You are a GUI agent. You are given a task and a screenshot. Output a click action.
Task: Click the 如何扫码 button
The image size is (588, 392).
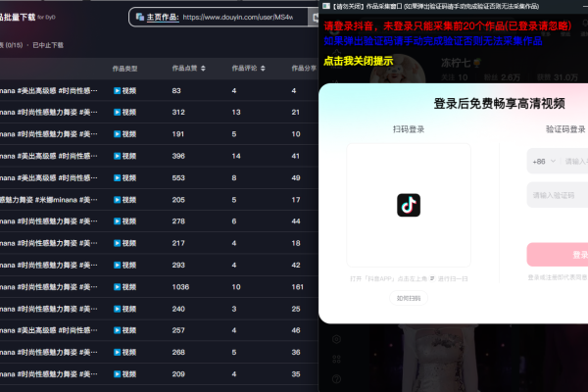[409, 298]
